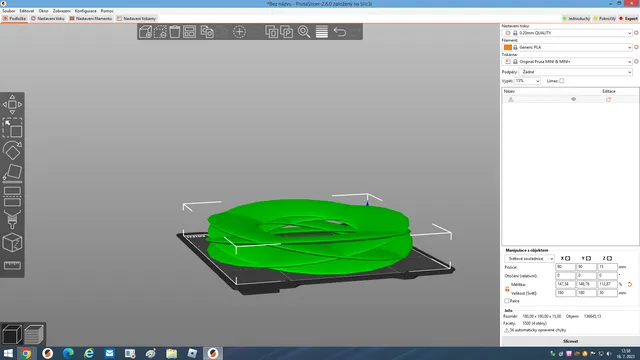Expand the Výplň infill percentage dropdown
640x360 pixels.
527,81
